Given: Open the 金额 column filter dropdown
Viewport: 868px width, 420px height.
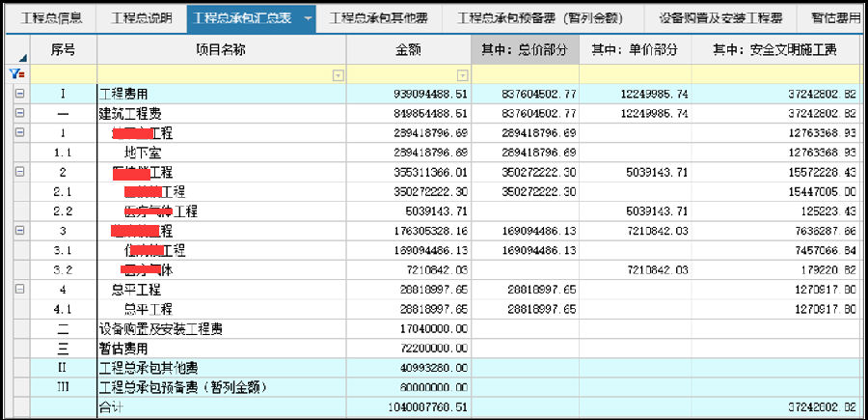Looking at the screenshot, I should tap(462, 74).
